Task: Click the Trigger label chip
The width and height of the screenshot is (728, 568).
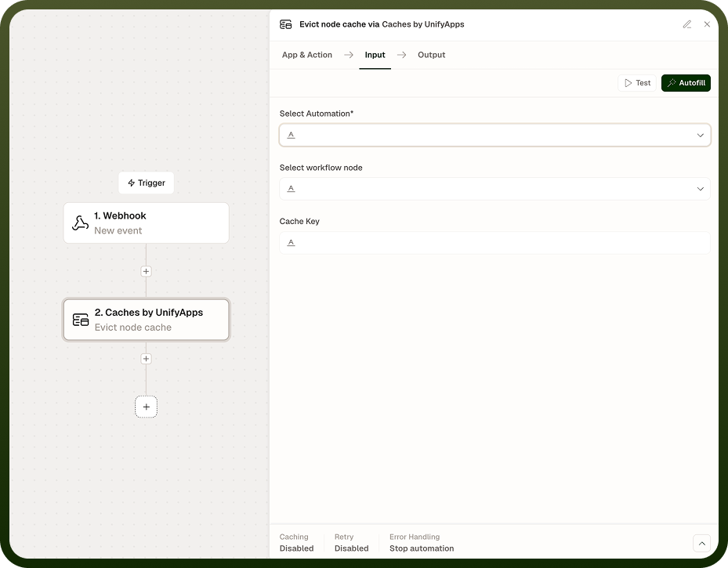Action: click(x=147, y=183)
